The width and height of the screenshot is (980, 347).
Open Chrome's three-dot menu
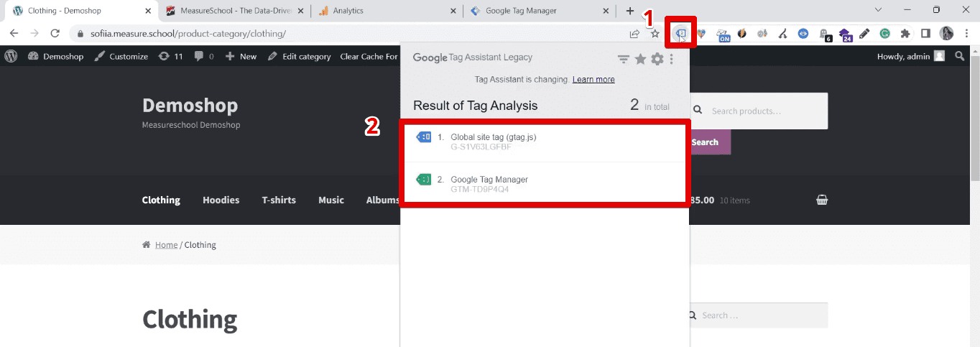coord(966,33)
